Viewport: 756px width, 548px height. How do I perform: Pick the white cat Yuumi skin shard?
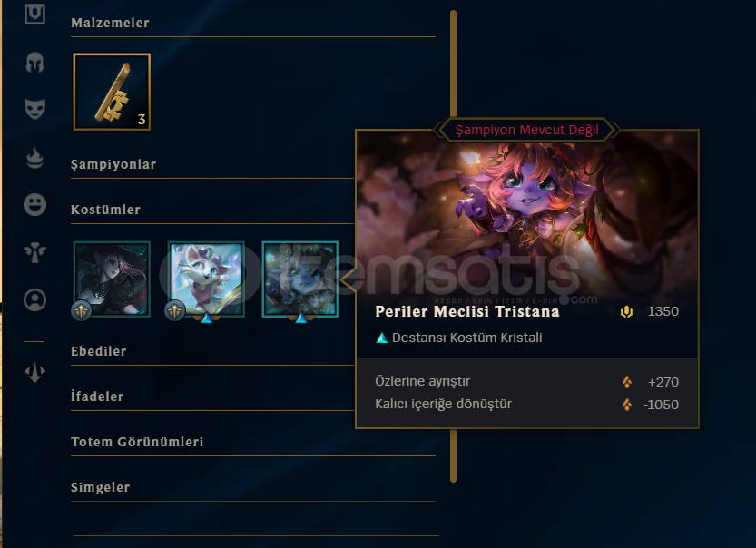[x=206, y=279]
